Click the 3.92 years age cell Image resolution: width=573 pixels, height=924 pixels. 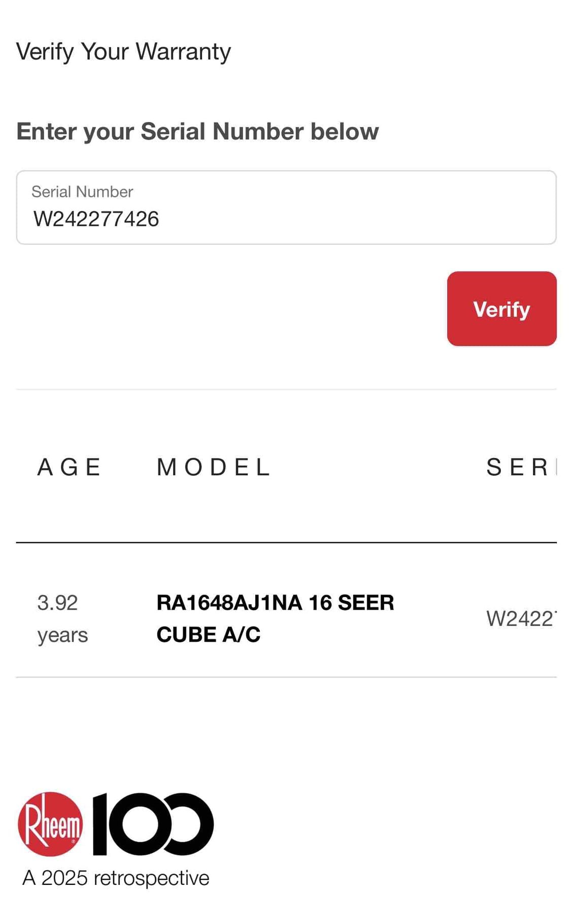click(62, 619)
